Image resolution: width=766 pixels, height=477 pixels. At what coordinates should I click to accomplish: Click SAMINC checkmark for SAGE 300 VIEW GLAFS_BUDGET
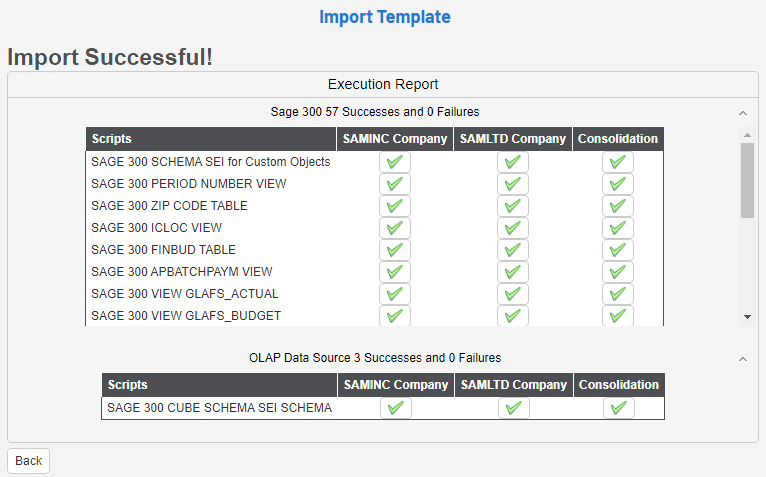pyautogui.click(x=395, y=316)
